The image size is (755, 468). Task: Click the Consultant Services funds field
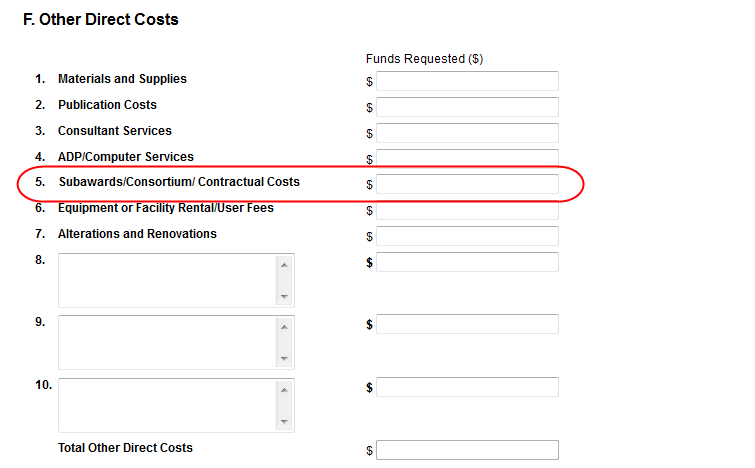point(467,133)
